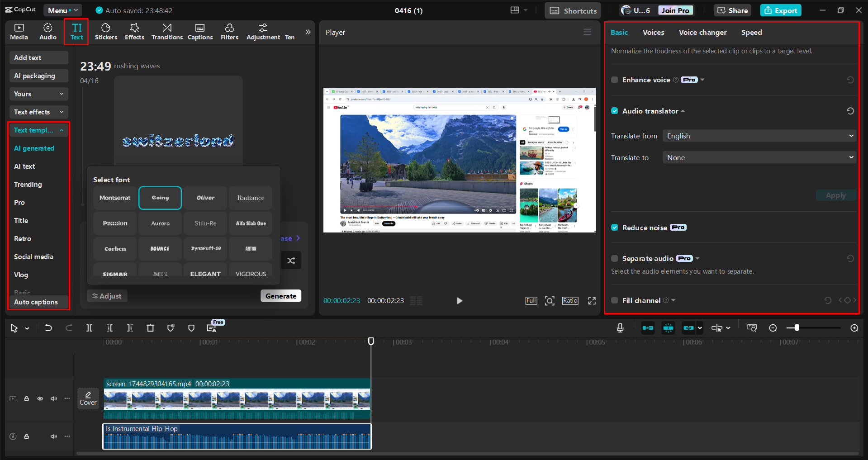Switch to the Voice changer tab
This screenshot has width=868, height=460.
[x=702, y=33]
